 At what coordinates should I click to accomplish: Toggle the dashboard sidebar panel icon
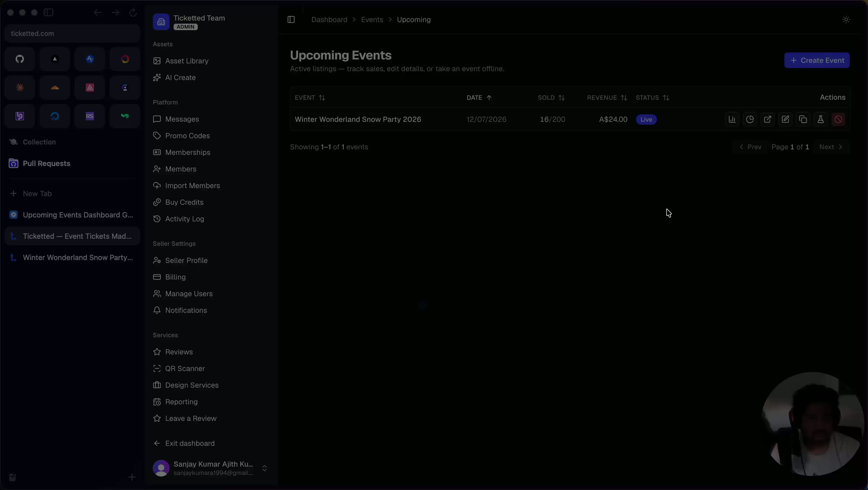point(291,19)
